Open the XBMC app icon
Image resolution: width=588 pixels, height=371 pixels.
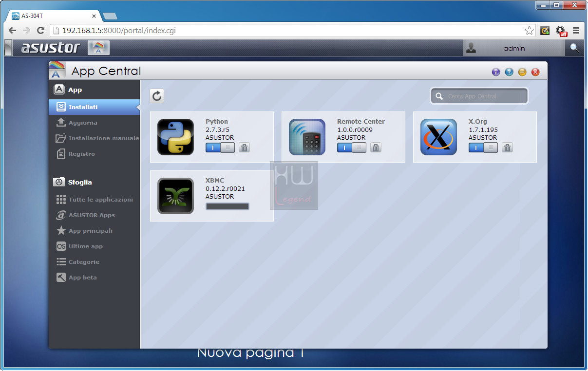(175, 196)
